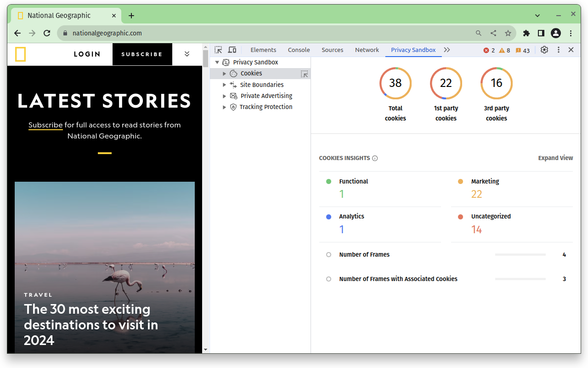Click the Expand View link
Screen dimensions: 588x368
coord(555,158)
